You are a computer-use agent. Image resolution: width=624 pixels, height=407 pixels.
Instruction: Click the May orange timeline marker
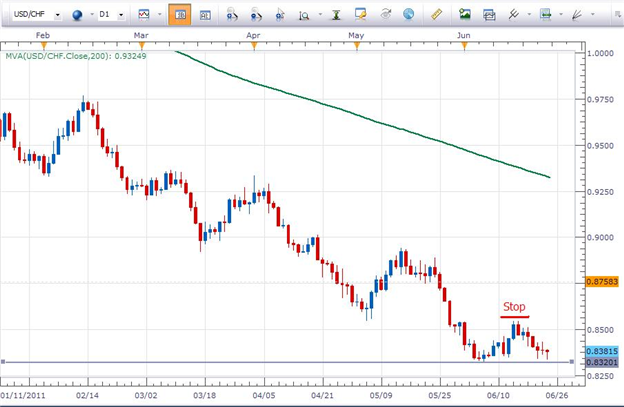pos(357,46)
